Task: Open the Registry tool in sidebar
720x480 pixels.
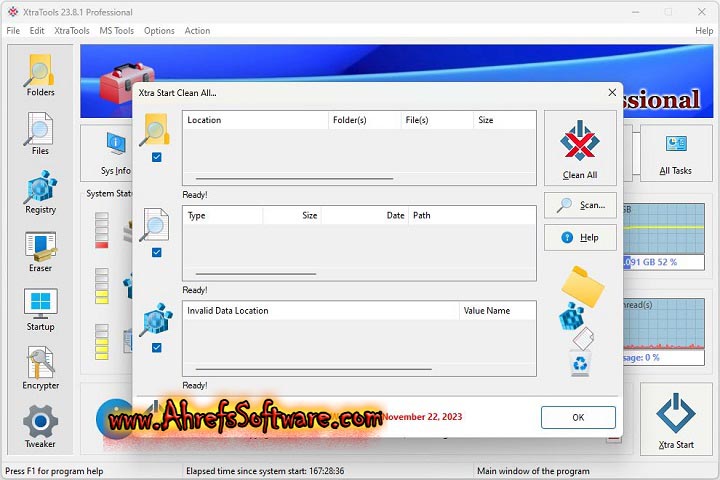Action: click(40, 192)
